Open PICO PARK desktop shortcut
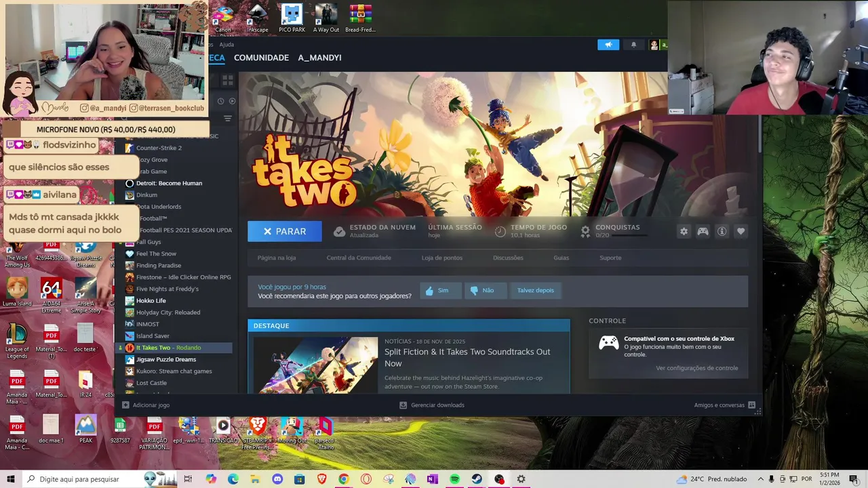The image size is (868, 488). click(292, 18)
